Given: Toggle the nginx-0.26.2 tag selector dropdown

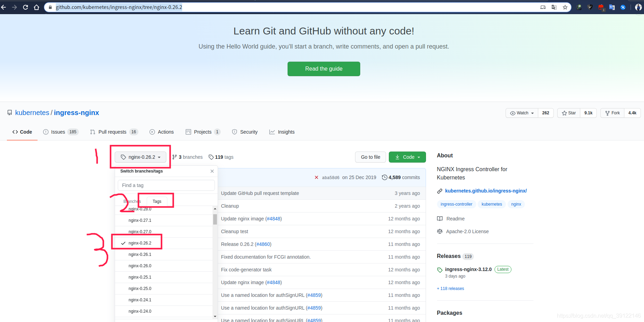Looking at the screenshot, I should pyautogui.click(x=141, y=157).
